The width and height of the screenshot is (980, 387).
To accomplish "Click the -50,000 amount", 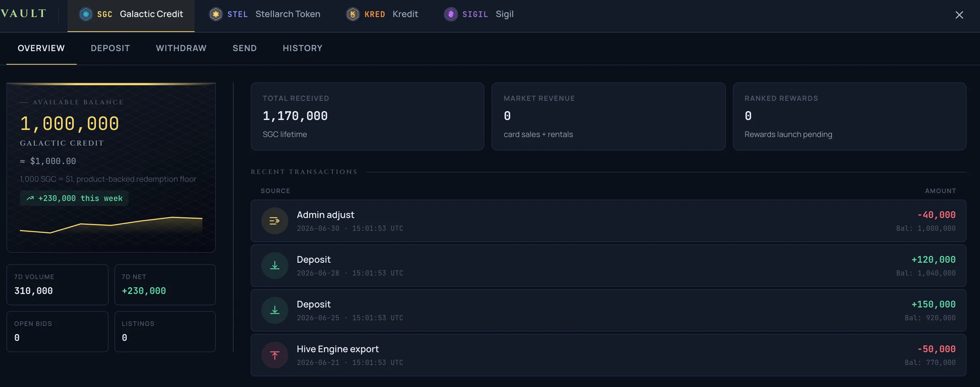I will (x=936, y=349).
